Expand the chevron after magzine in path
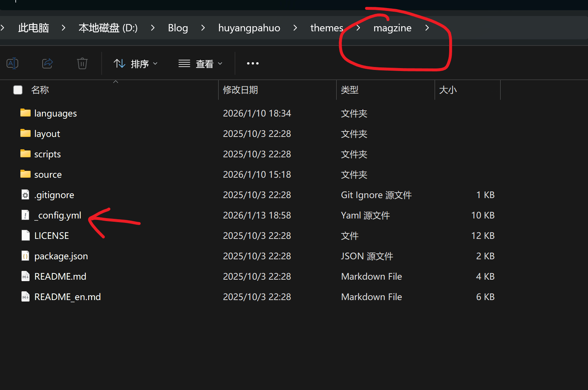Viewport: 588px width, 390px height. click(x=427, y=28)
